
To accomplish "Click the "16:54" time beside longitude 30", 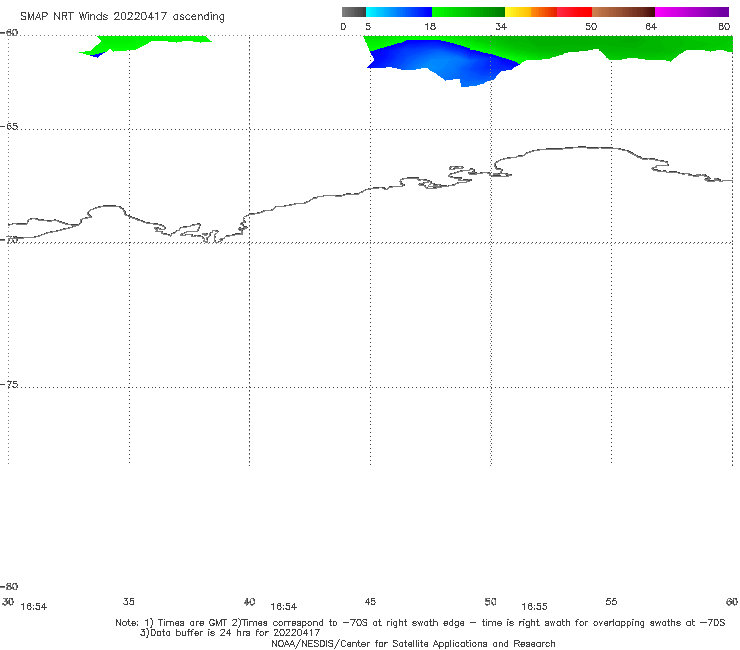I will pyautogui.click(x=34, y=607).
